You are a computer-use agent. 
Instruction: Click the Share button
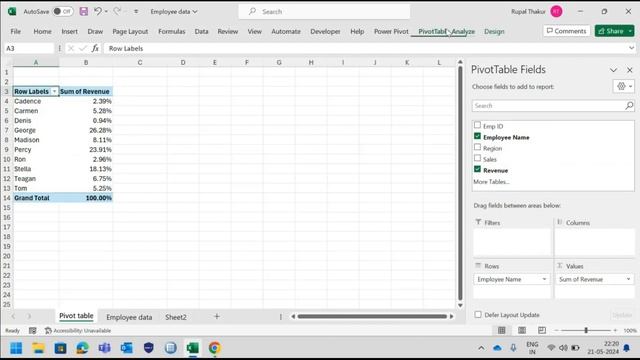click(x=611, y=31)
